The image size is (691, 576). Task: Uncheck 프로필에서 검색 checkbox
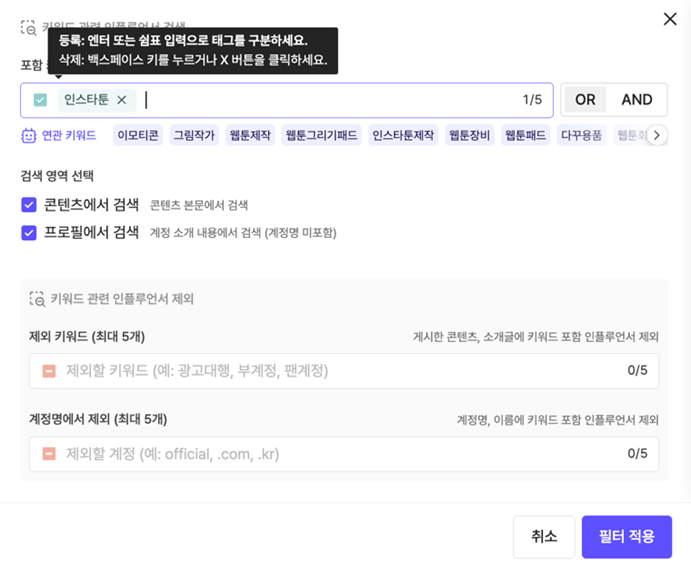click(x=29, y=232)
